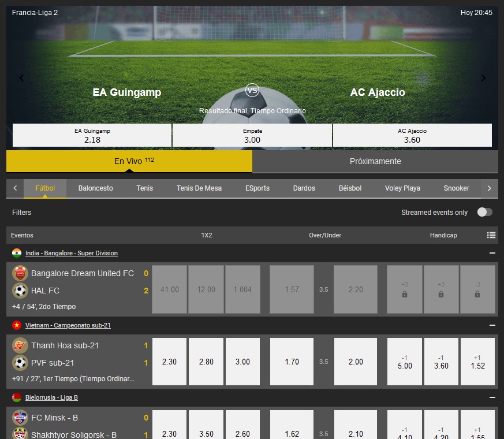This screenshot has height=439, width=504.
Task: Pick the Thanh Hoa sub-21 win odds of 2.30
Action: click(x=169, y=362)
